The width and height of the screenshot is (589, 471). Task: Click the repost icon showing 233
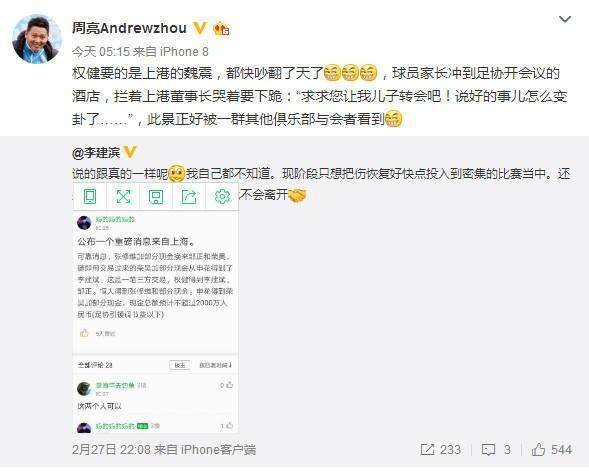tap(427, 449)
